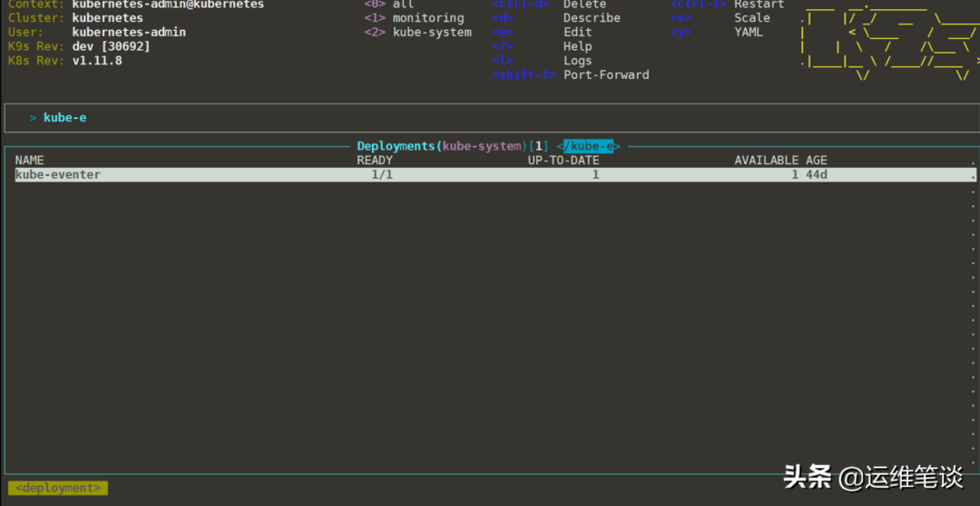This screenshot has height=506, width=980.
Task: Click the K9s ASCII logo
Action: tap(890, 43)
